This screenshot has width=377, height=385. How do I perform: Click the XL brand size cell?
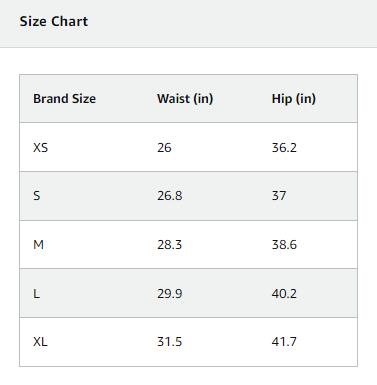tap(40, 342)
